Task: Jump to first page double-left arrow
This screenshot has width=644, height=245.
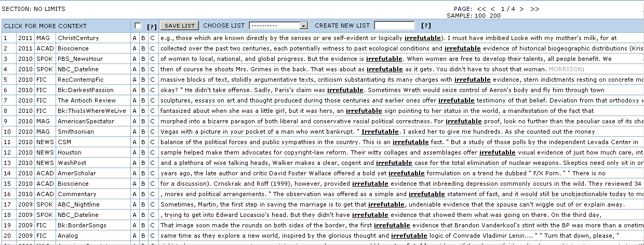Action: [x=481, y=9]
